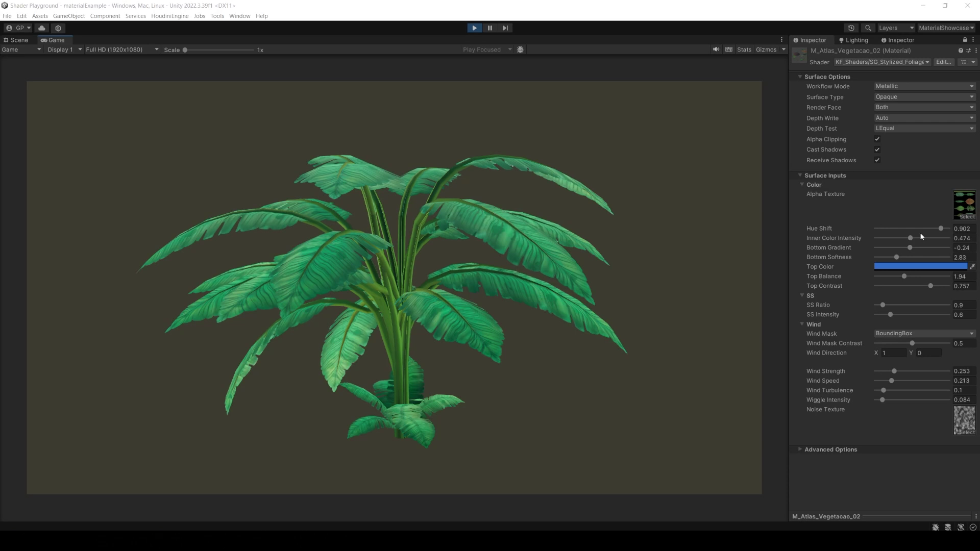Click the blue Top Color swatch
The width and height of the screenshot is (980, 551).
[x=920, y=266]
